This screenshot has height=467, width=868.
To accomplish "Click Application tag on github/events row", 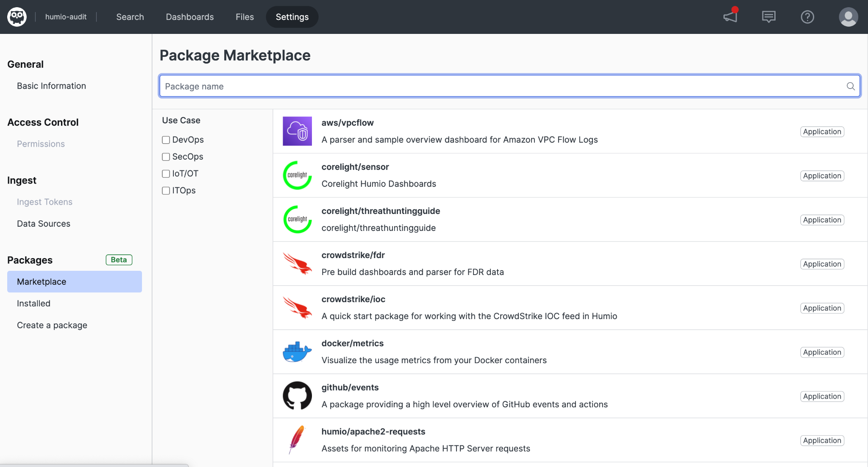I will tap(822, 396).
